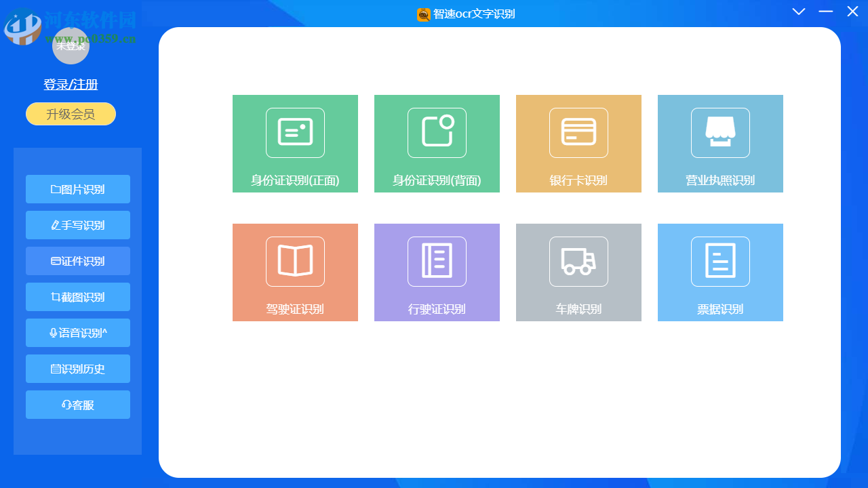Open ID card front recognition (身份证识别正面)
The image size is (868, 488).
[x=295, y=144]
